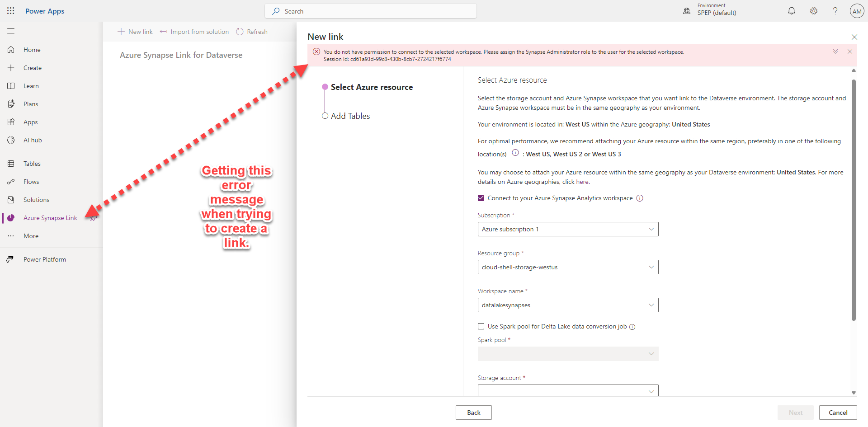
Task: Expand the error message details chevron
Action: coord(835,52)
